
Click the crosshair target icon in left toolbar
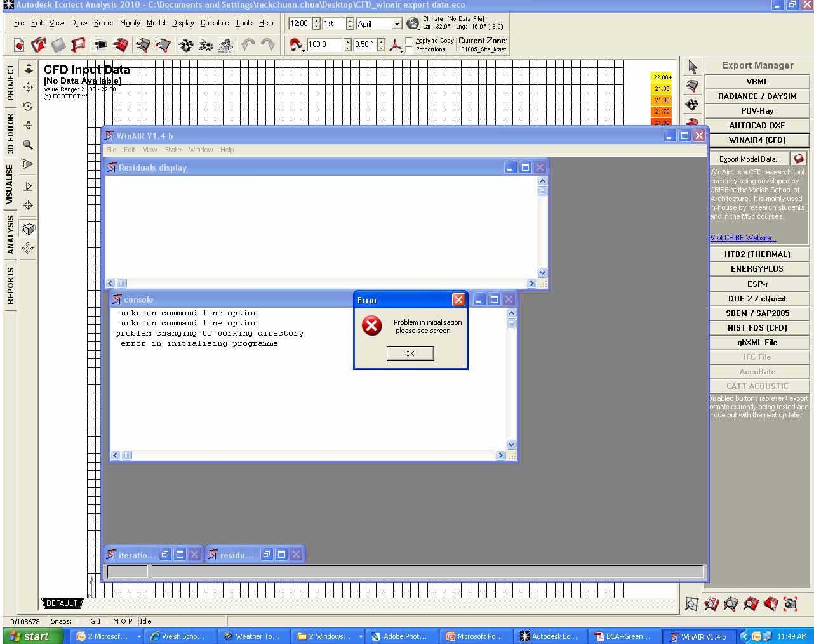click(28, 206)
